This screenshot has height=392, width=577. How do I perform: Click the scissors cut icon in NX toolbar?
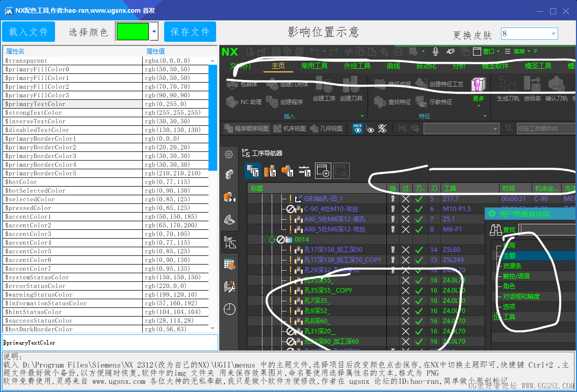coord(349,51)
